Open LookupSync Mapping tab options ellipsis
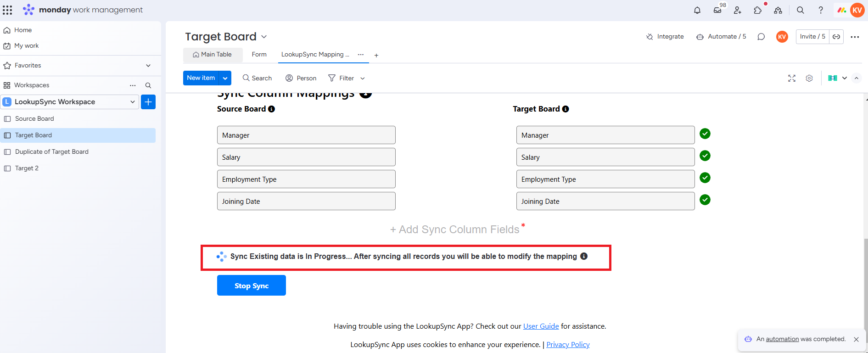The width and height of the screenshot is (868, 353). tap(361, 54)
